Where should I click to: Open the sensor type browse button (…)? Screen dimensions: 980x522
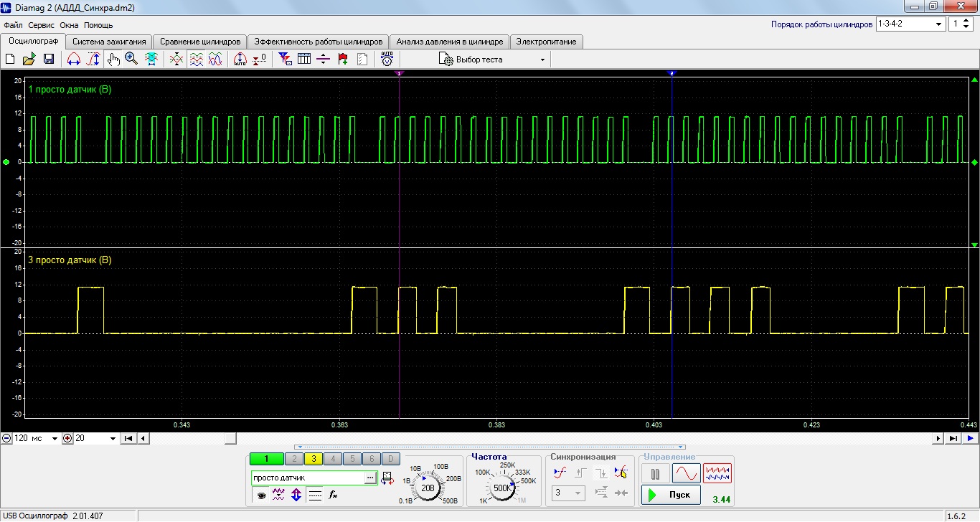(370, 478)
